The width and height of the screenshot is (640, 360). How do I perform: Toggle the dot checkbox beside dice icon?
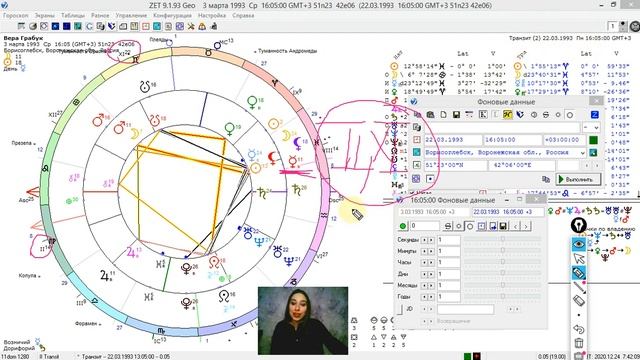[x=430, y=179]
